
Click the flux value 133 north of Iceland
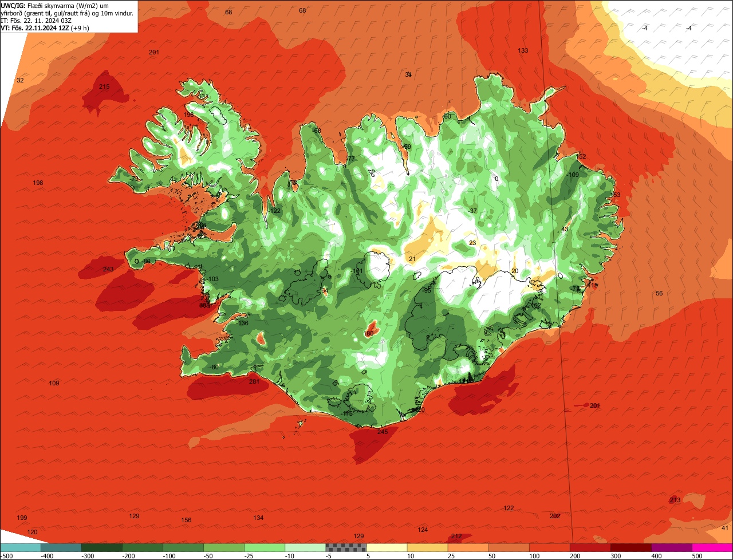[x=523, y=51]
